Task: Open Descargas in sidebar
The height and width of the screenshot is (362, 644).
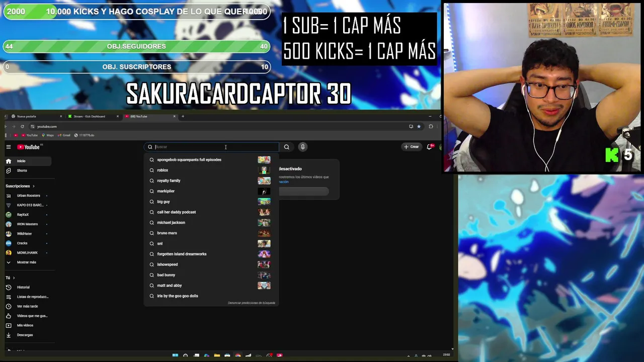Action: [28, 335]
